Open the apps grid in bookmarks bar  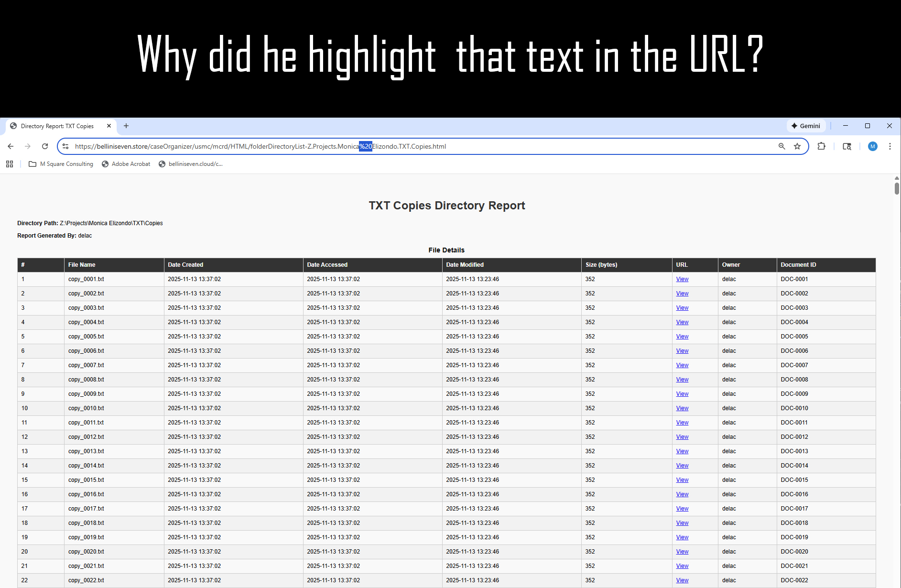(10, 164)
